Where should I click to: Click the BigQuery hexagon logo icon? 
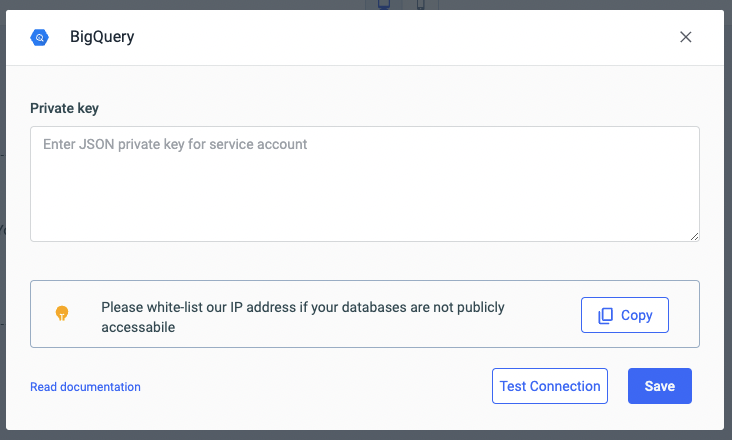[39, 38]
